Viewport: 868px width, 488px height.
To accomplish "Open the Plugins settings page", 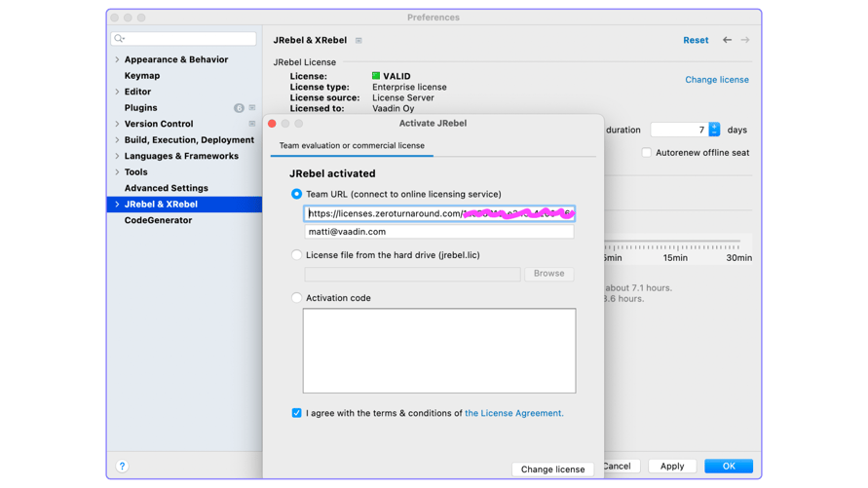I will (140, 107).
